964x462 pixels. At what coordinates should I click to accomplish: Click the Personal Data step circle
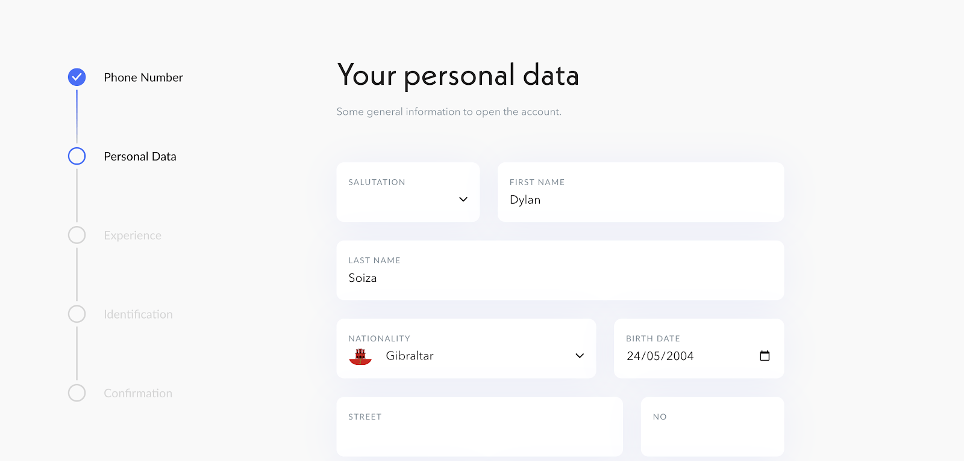(x=77, y=156)
